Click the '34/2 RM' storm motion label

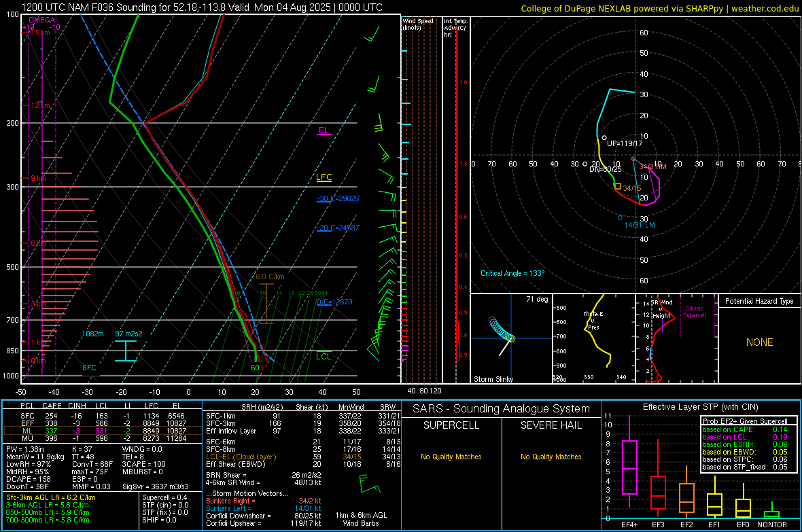tap(653, 166)
